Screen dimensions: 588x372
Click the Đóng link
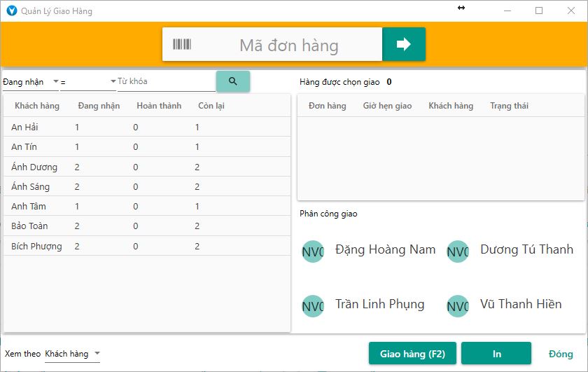coord(561,354)
